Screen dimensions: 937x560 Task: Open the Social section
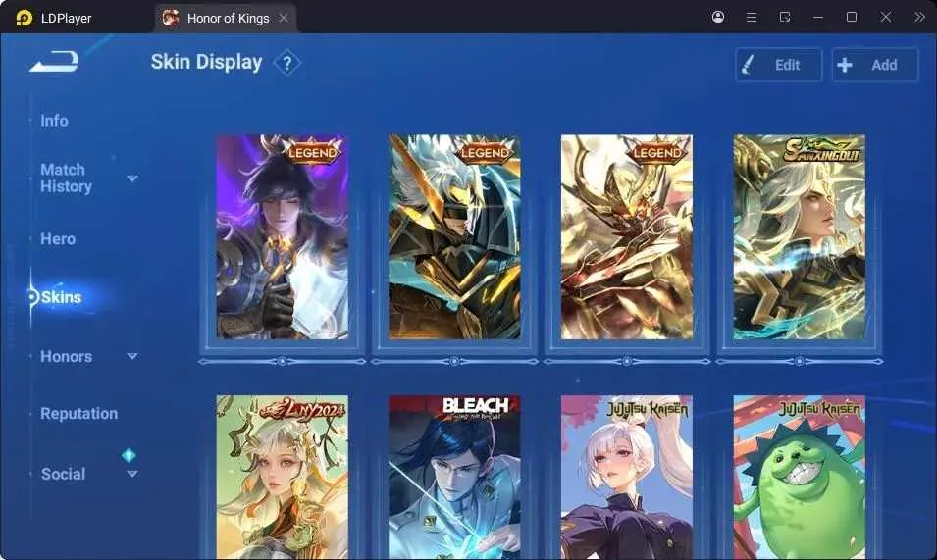point(63,474)
